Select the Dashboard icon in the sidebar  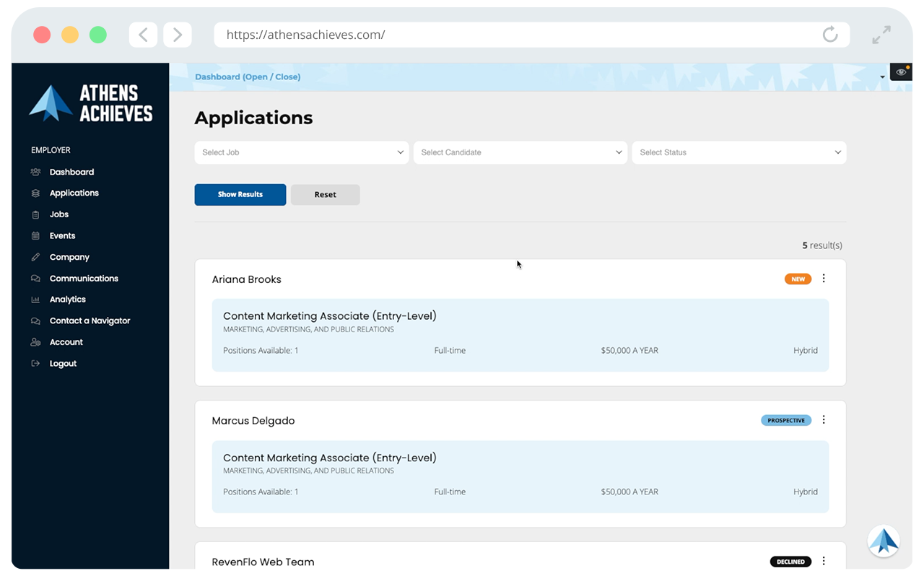point(35,172)
